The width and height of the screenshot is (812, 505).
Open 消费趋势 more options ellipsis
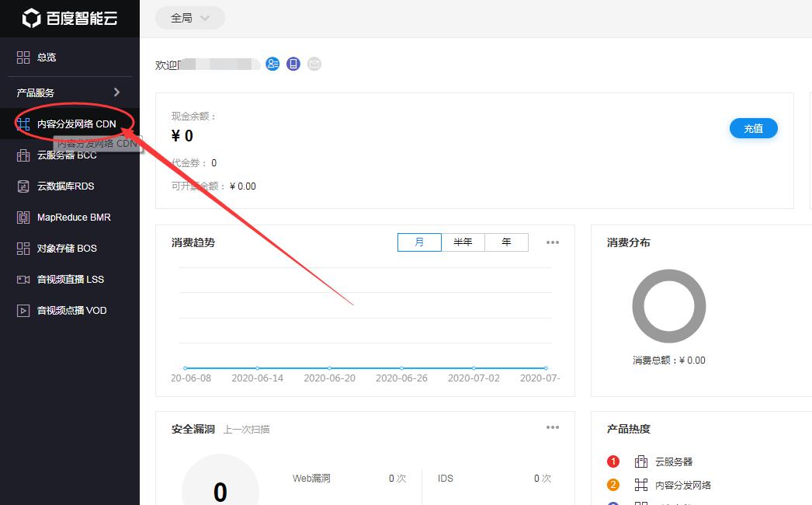pos(553,242)
